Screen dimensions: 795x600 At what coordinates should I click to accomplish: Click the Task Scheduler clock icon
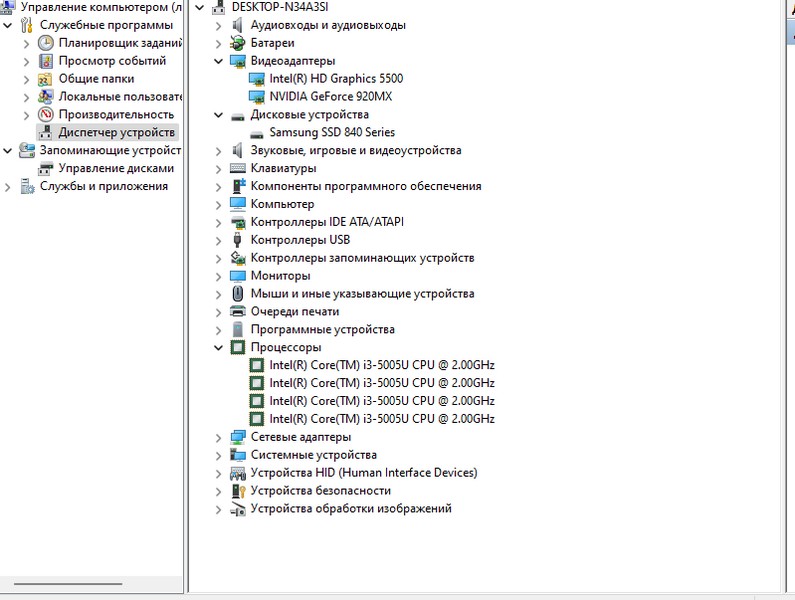(x=46, y=43)
